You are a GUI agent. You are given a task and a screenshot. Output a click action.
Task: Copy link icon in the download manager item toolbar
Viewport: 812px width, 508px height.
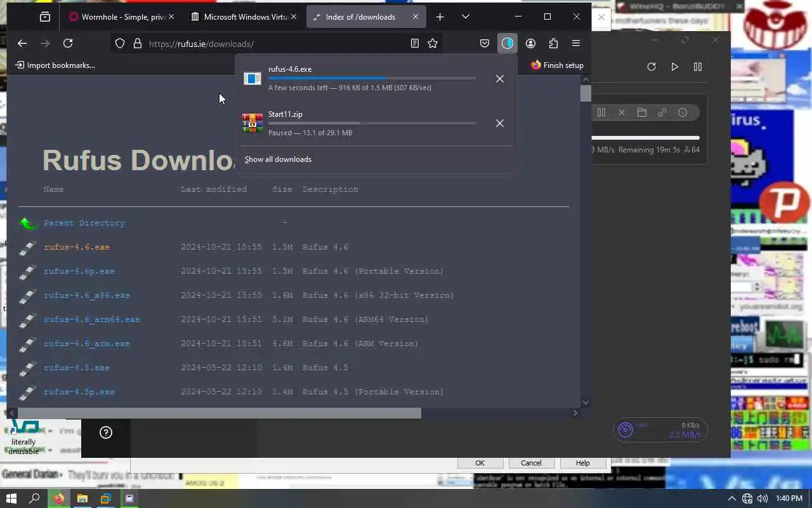point(662,112)
